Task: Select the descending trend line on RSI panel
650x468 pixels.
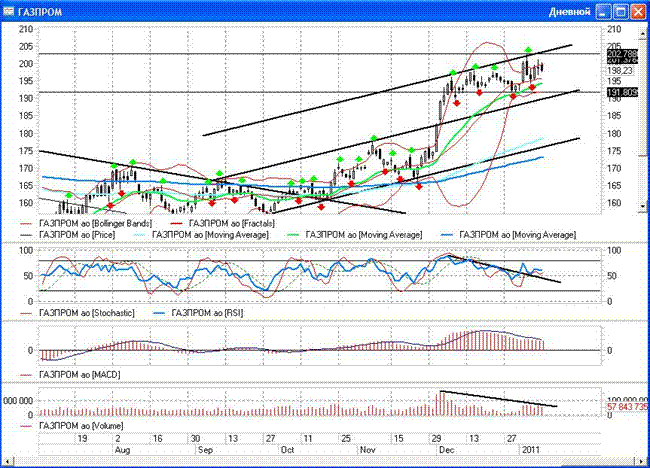Action: (505, 269)
